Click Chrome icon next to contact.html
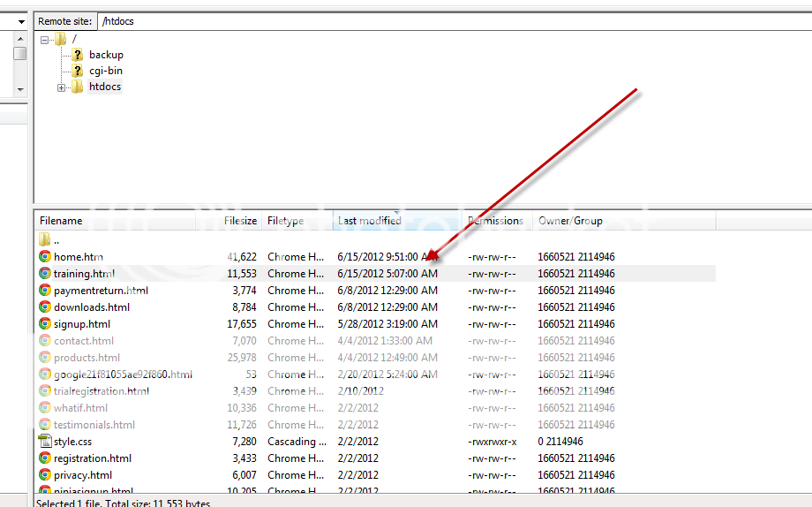This screenshot has height=507, width=812. (45, 341)
